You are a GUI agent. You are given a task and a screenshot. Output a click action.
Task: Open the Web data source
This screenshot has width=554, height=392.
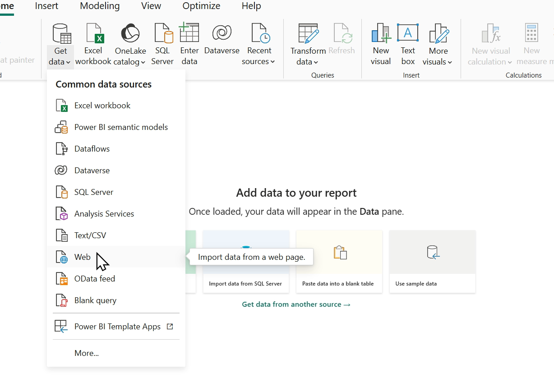pyautogui.click(x=82, y=257)
